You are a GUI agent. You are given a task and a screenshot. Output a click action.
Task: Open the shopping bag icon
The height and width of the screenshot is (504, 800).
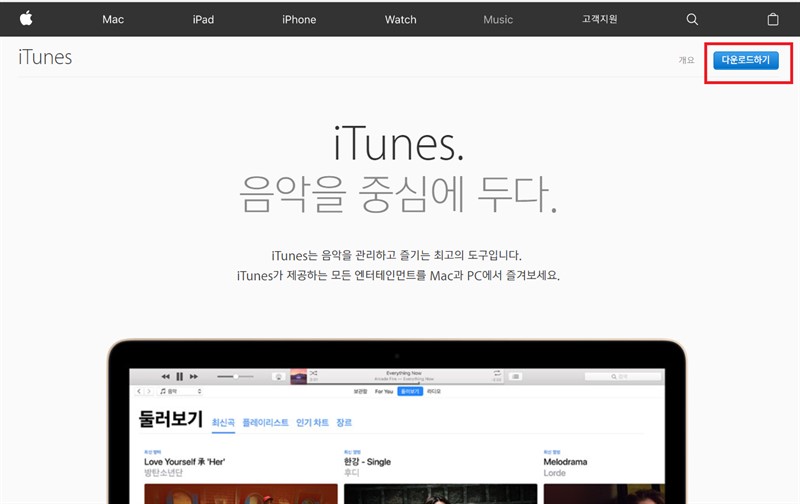773,19
